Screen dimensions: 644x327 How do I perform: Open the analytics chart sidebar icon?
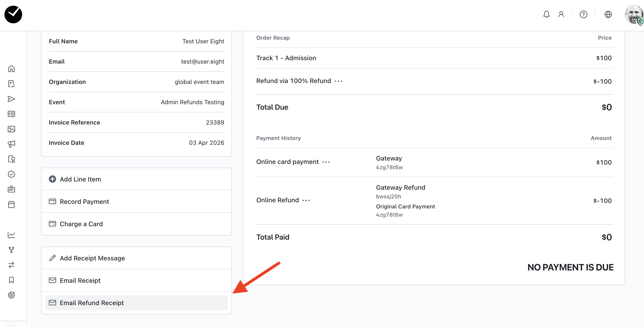pos(11,235)
